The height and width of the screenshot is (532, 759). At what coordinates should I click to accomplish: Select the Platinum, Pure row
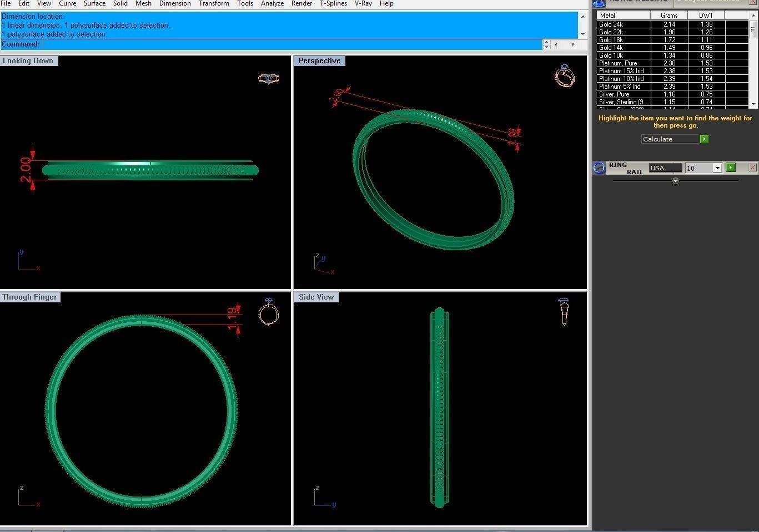(673, 63)
